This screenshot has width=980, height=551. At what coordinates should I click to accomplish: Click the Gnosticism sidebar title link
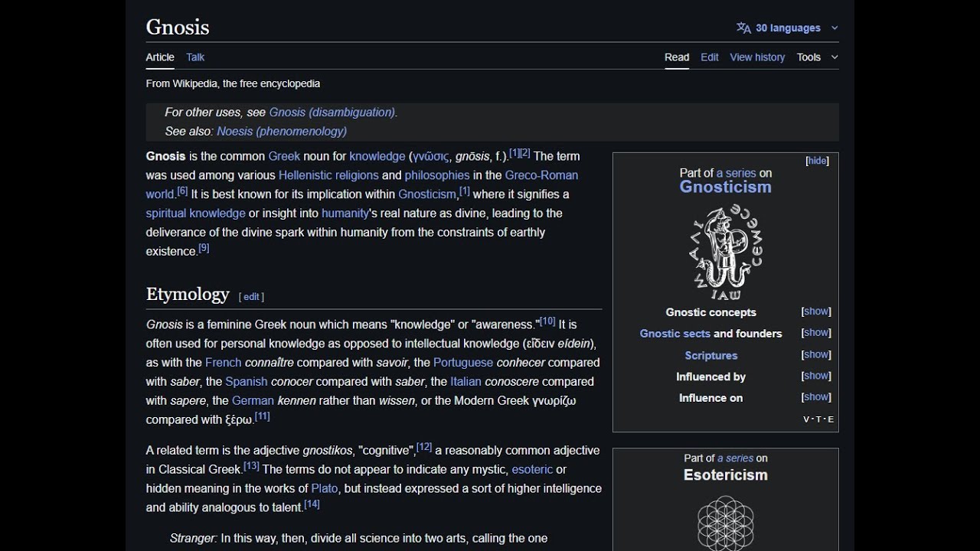pyautogui.click(x=725, y=187)
